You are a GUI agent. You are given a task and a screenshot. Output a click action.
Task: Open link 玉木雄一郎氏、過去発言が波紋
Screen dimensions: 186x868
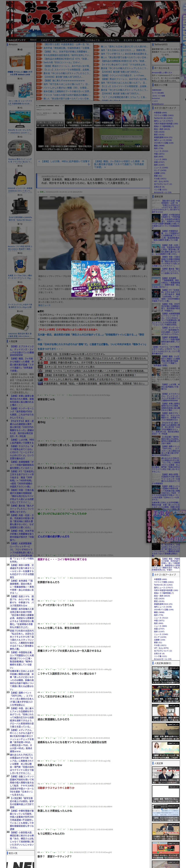(x=91, y=337)
